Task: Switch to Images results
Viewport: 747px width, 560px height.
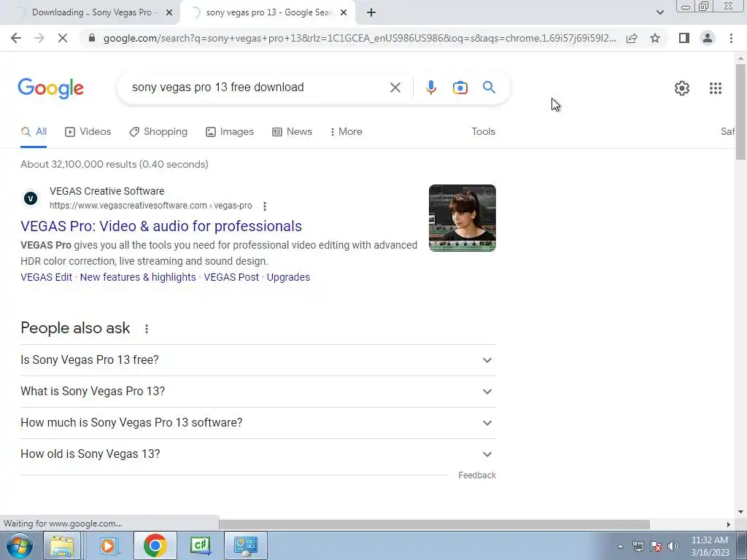Action: click(x=230, y=132)
